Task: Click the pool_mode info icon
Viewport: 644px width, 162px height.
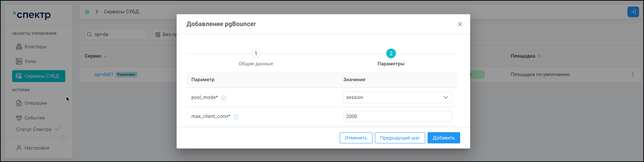Action: click(x=224, y=98)
